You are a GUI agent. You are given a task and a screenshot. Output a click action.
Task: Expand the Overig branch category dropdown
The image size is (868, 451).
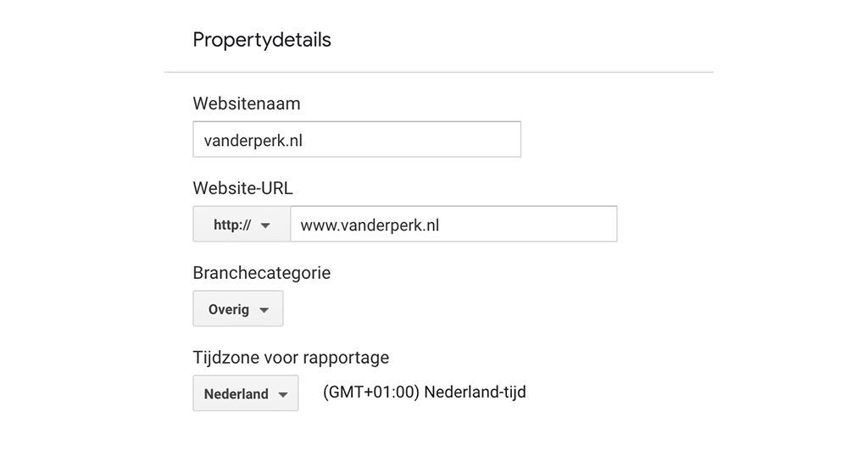[237, 309]
